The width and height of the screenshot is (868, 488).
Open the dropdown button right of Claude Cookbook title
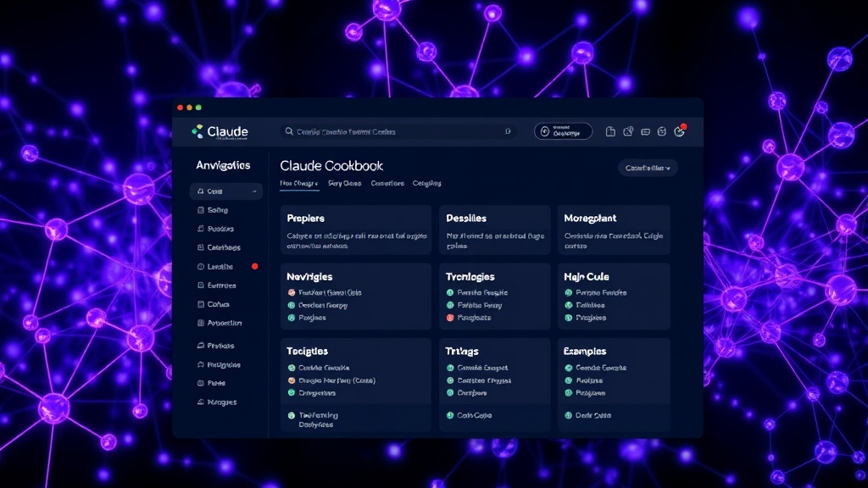(x=648, y=168)
